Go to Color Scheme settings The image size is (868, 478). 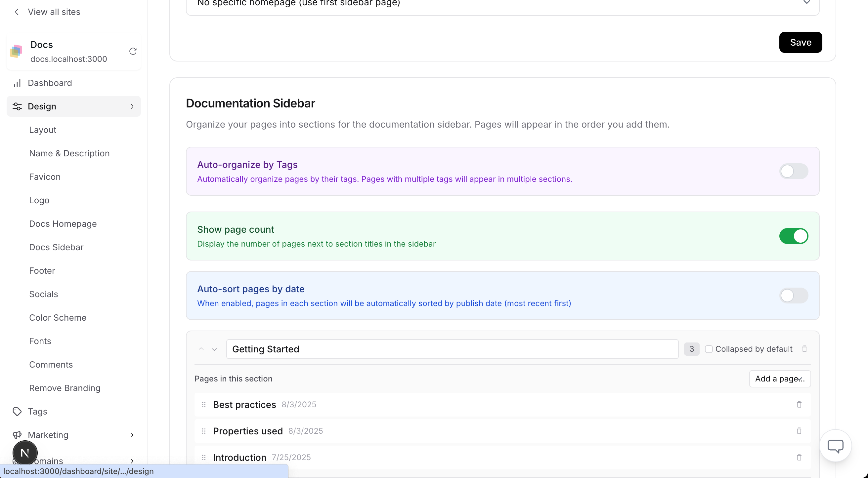(58, 317)
